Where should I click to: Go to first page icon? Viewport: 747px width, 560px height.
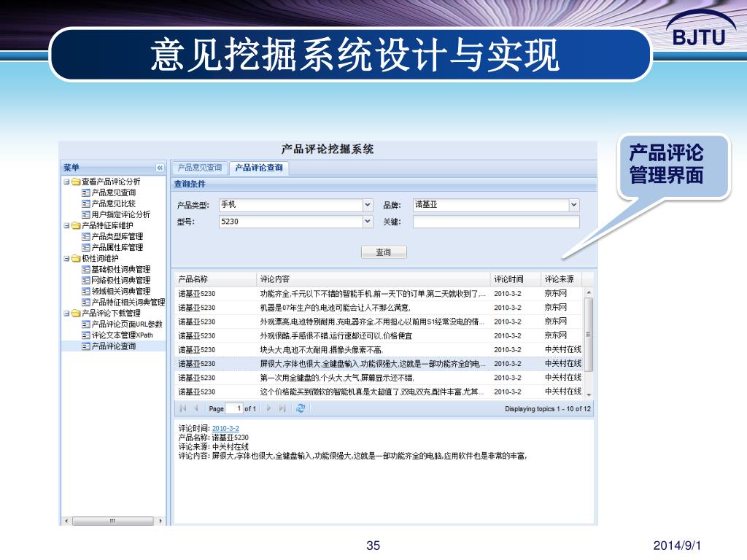(x=183, y=408)
